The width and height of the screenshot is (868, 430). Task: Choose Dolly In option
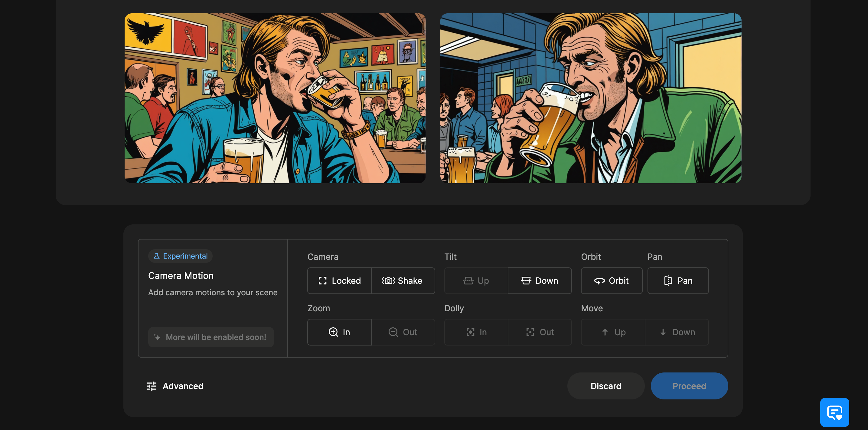point(476,332)
